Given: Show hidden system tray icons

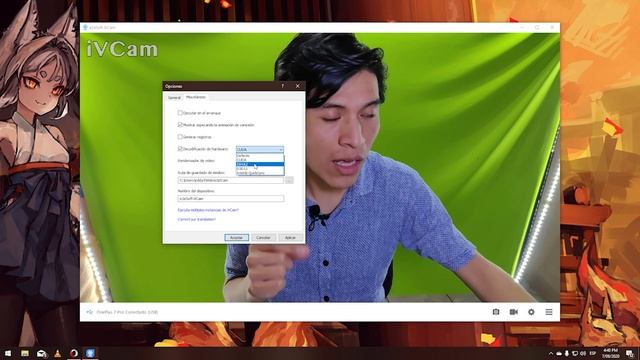Looking at the screenshot, I should click(551, 353).
